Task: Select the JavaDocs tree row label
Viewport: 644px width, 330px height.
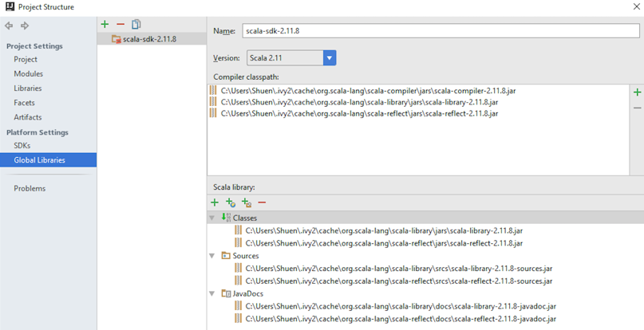Action: pos(247,293)
